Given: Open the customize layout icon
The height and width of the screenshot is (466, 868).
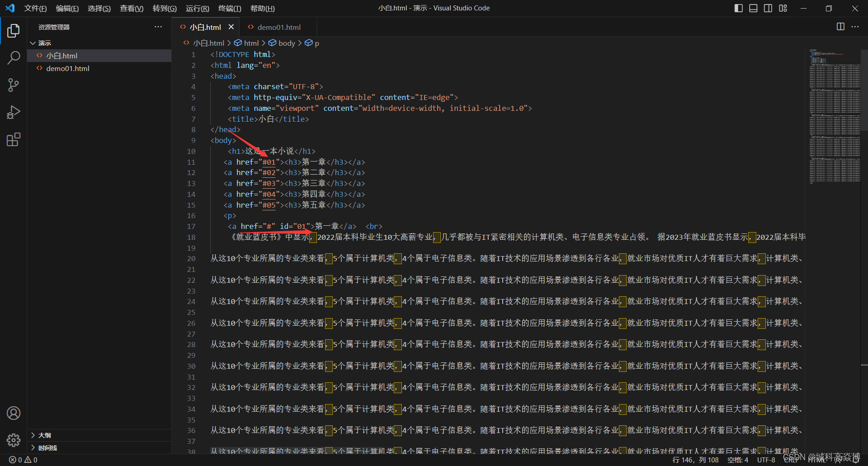Looking at the screenshot, I should (x=783, y=8).
